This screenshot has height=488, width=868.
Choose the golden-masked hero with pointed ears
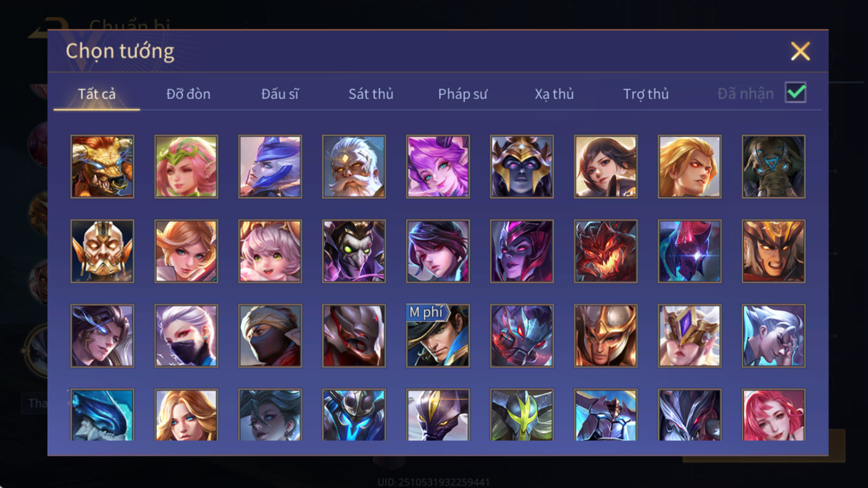point(102,251)
